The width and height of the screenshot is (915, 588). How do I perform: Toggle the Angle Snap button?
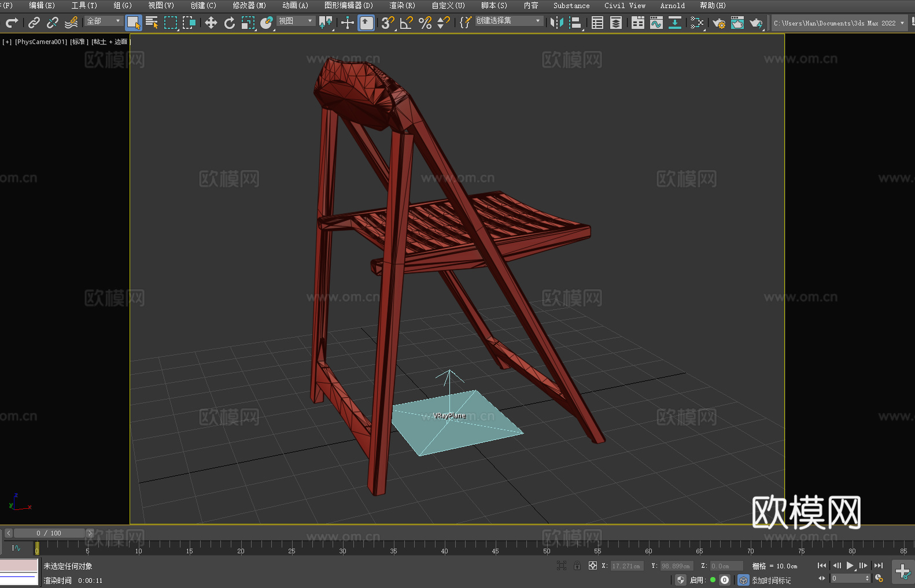[x=407, y=23]
